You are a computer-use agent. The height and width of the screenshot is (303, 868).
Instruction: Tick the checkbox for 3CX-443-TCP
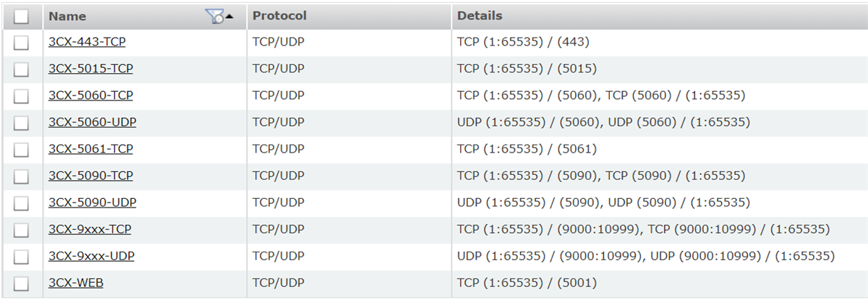[21, 43]
